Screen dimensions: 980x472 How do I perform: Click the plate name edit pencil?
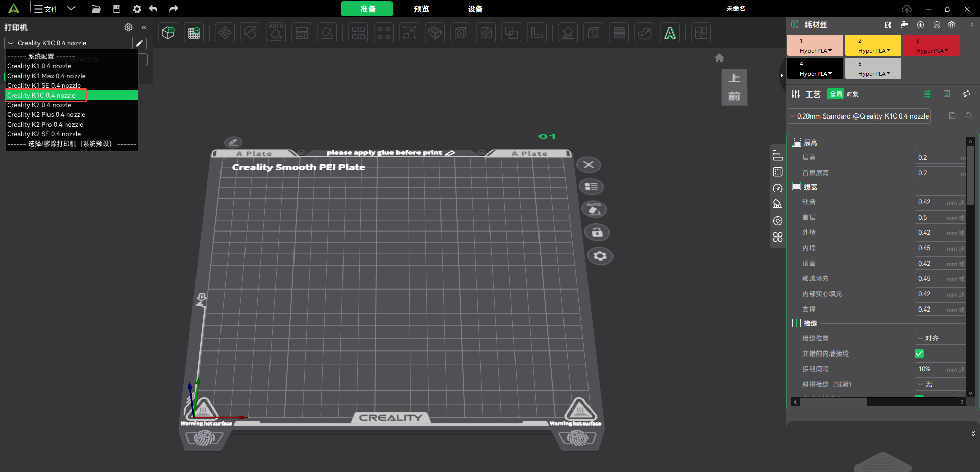click(x=233, y=142)
